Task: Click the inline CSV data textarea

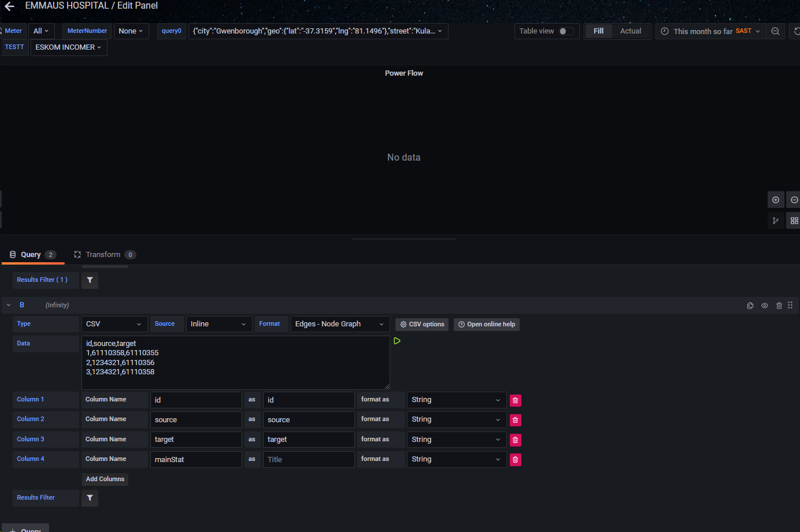Action: [236, 363]
